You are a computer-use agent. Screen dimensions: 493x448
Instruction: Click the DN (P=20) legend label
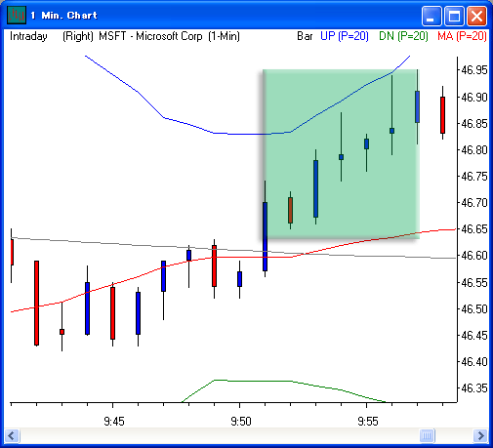point(403,36)
